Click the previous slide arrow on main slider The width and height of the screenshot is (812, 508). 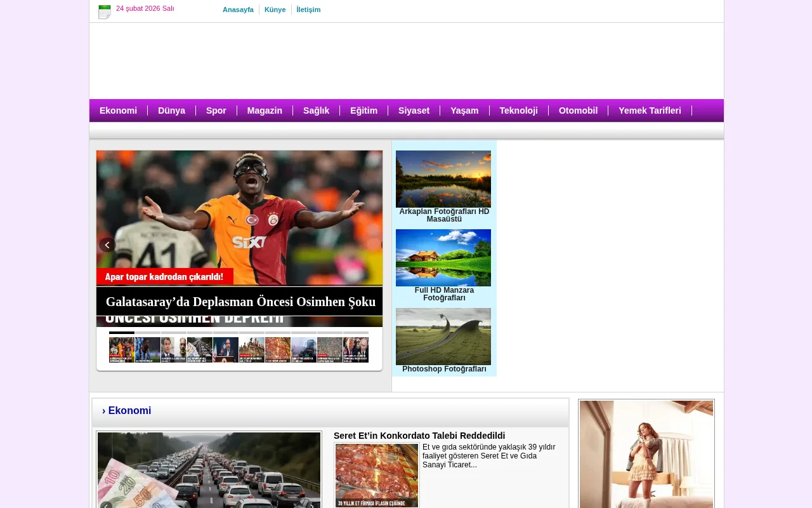pos(107,245)
